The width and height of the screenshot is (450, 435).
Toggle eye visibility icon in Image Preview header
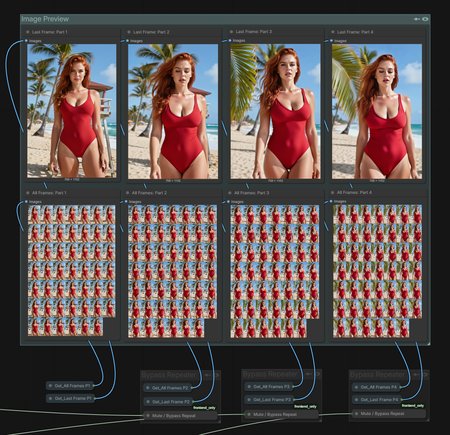coord(425,19)
